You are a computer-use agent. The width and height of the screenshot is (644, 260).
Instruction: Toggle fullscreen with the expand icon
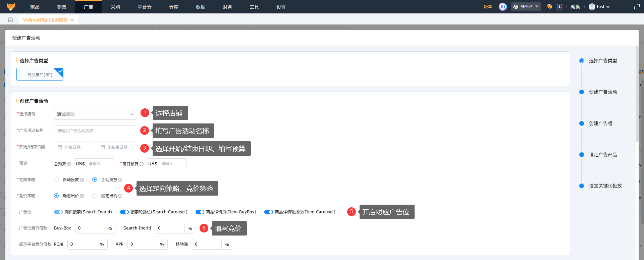coord(637,7)
